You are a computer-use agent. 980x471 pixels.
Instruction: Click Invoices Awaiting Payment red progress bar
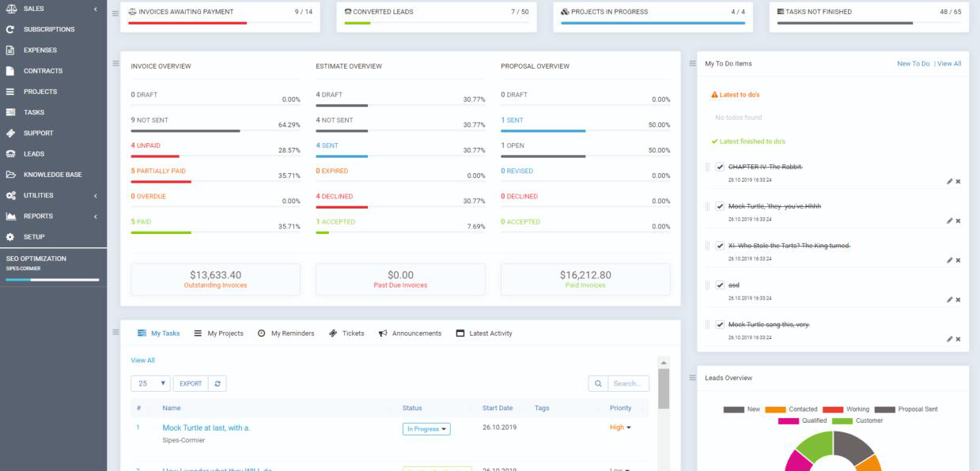187,23
